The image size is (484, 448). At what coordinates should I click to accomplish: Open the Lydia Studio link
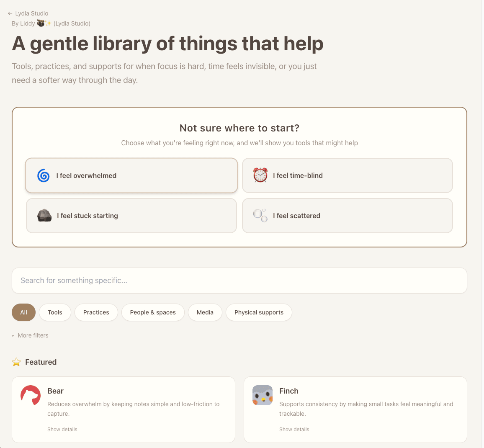[31, 13]
